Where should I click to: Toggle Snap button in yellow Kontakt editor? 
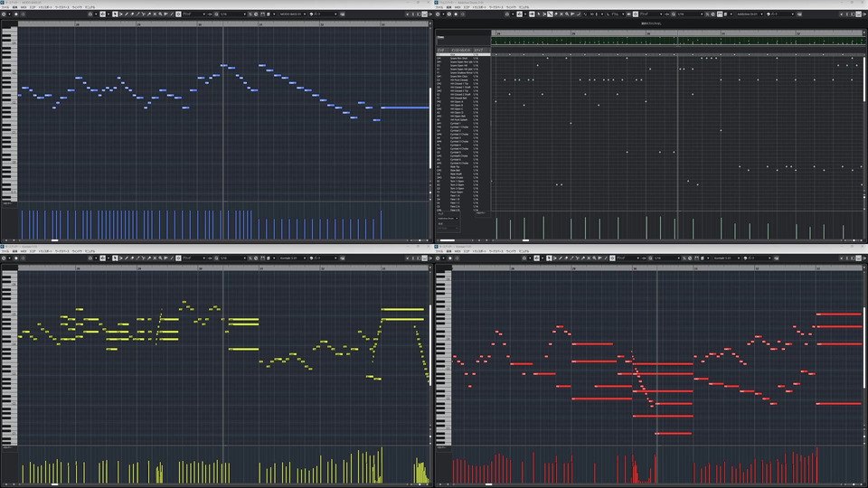click(178, 258)
